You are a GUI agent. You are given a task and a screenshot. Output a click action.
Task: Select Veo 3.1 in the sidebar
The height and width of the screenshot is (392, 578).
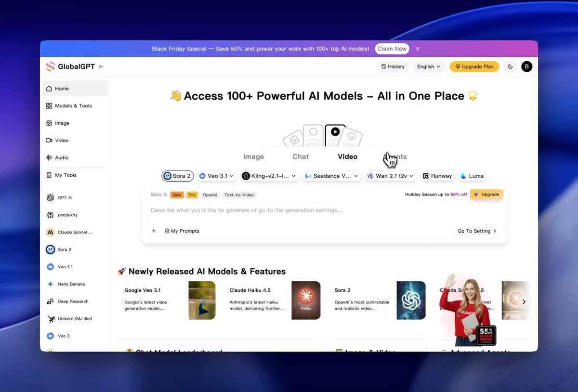pyautogui.click(x=75, y=267)
